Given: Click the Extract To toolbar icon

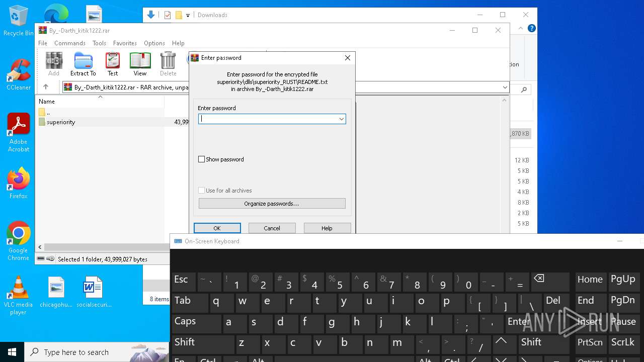Looking at the screenshot, I should 83,64.
